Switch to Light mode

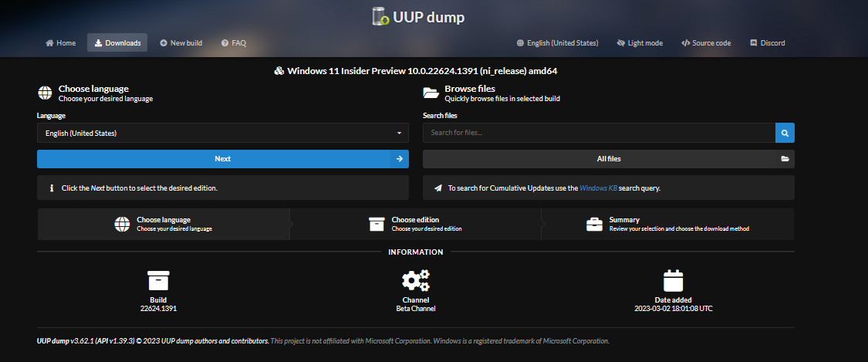640,42
